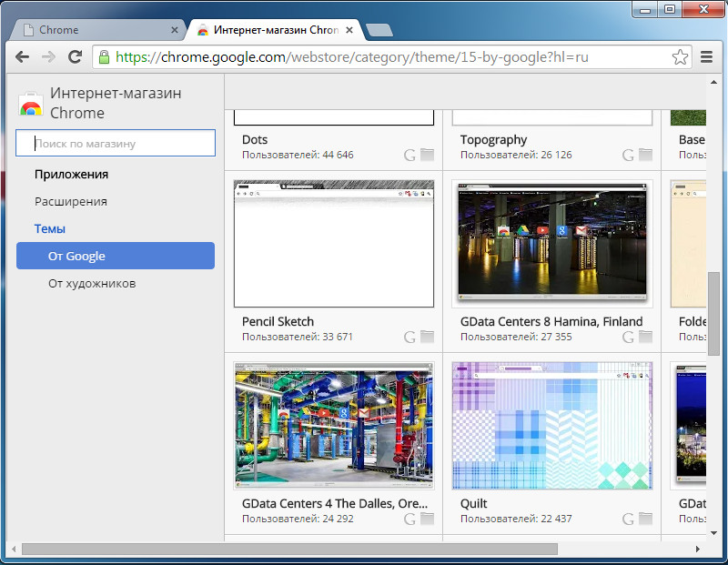Viewport: 728px width, 565px height.
Task: Click the Dots theme title
Action: [255, 140]
